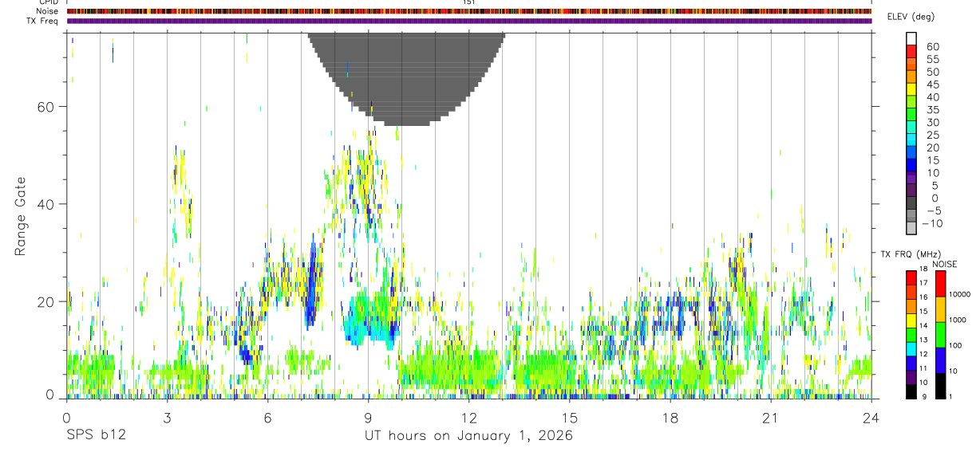Click the '151' CPID value at the top
The height and width of the screenshot is (452, 980).
pyautogui.click(x=469, y=2)
